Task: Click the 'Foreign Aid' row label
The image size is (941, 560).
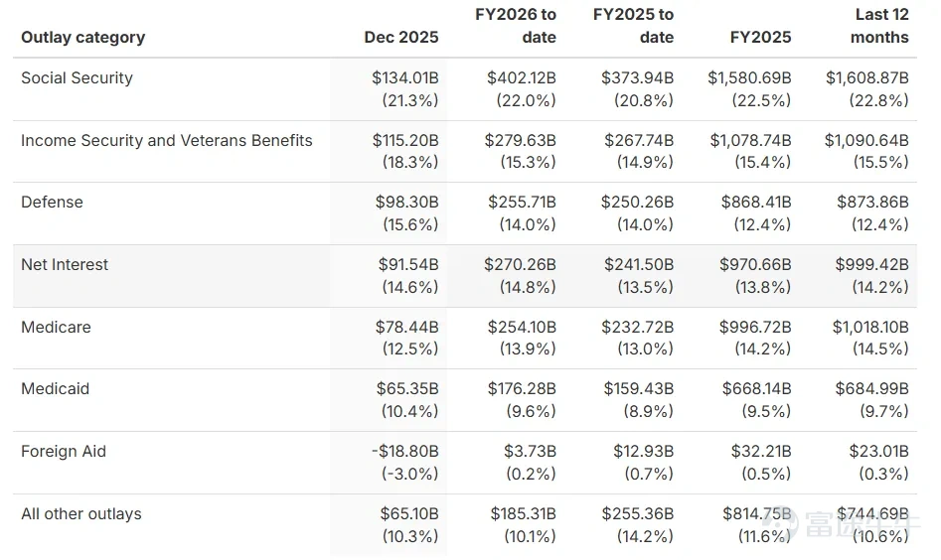Action: pyautogui.click(x=64, y=451)
